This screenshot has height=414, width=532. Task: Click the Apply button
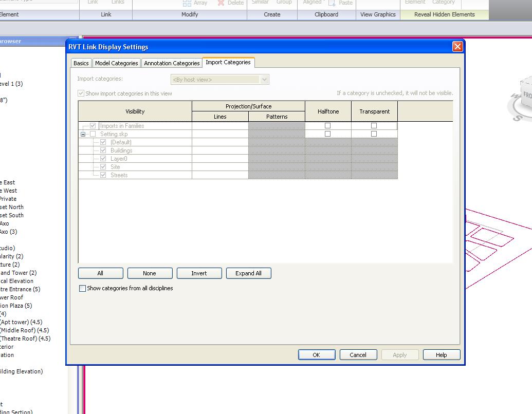pyautogui.click(x=400, y=354)
